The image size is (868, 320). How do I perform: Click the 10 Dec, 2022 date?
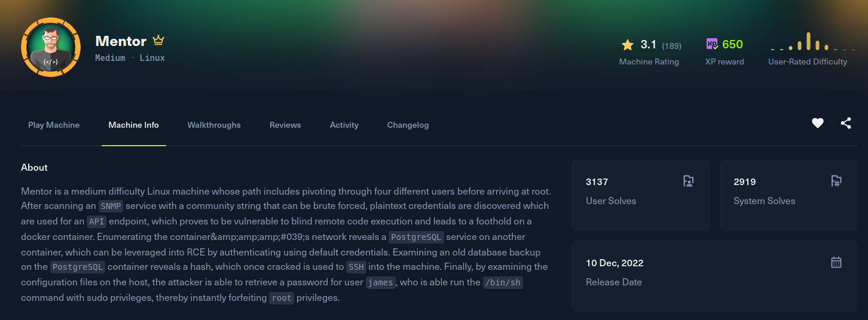[x=615, y=263]
